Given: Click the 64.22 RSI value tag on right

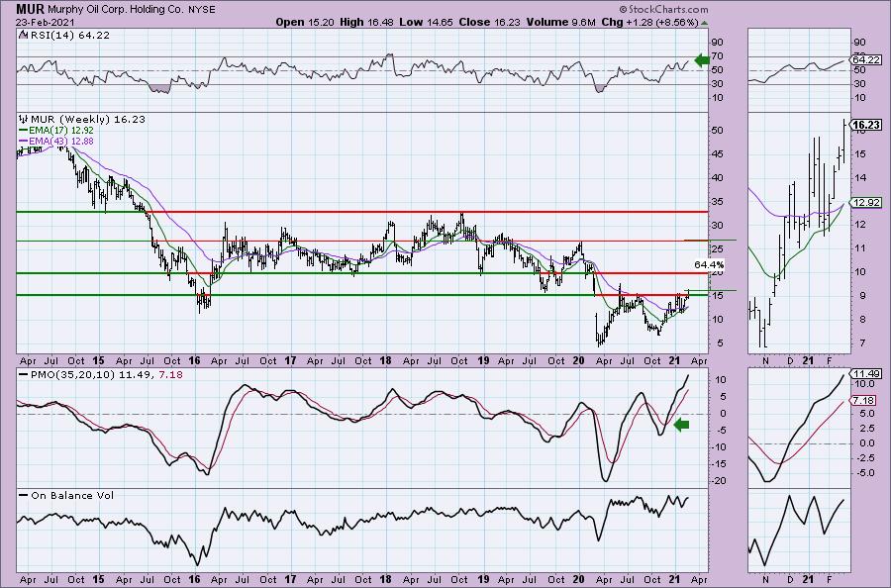Looking at the screenshot, I should [867, 59].
